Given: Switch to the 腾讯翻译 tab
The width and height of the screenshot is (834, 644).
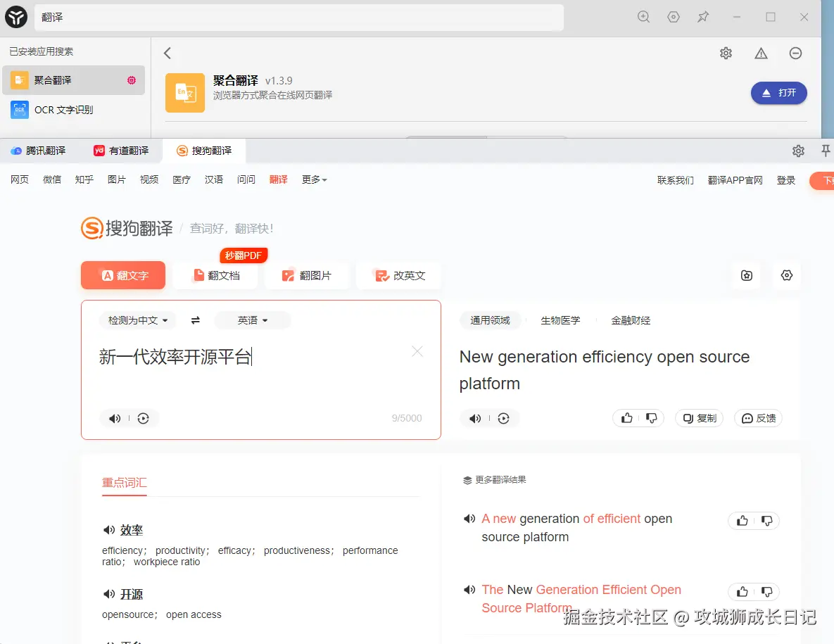Looking at the screenshot, I should pyautogui.click(x=38, y=151).
